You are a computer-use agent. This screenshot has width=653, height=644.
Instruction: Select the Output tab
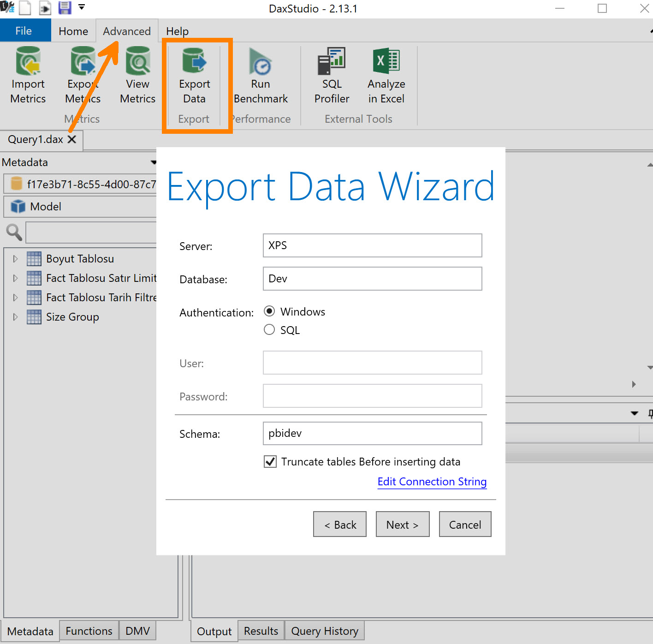(214, 631)
